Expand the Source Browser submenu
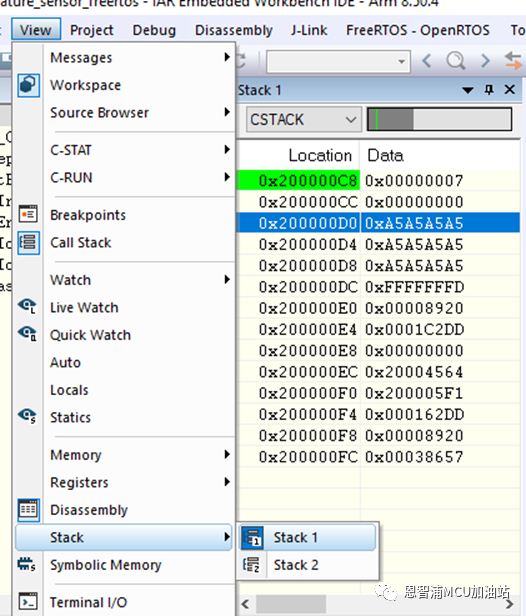The height and width of the screenshot is (616, 526). click(x=227, y=112)
